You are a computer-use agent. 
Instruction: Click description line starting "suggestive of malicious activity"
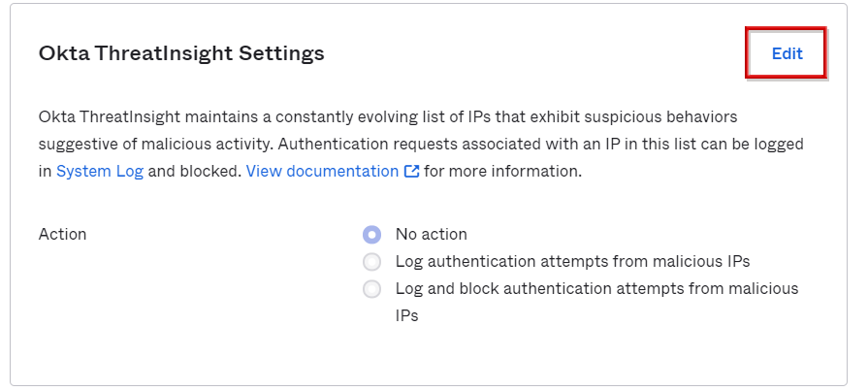[x=421, y=145]
